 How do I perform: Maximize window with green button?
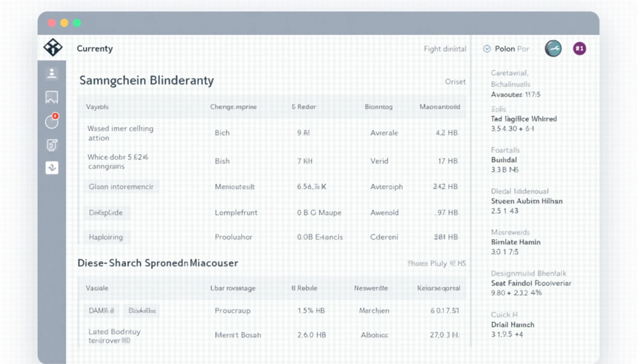click(77, 23)
